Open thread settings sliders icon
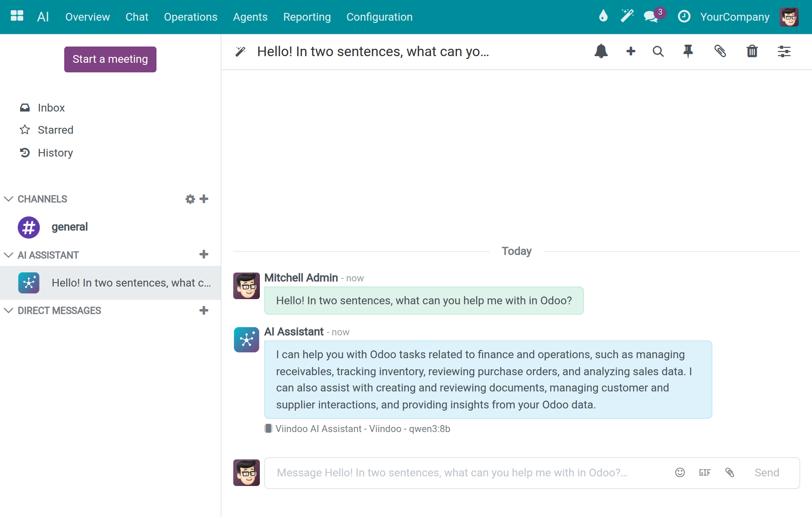 point(784,51)
